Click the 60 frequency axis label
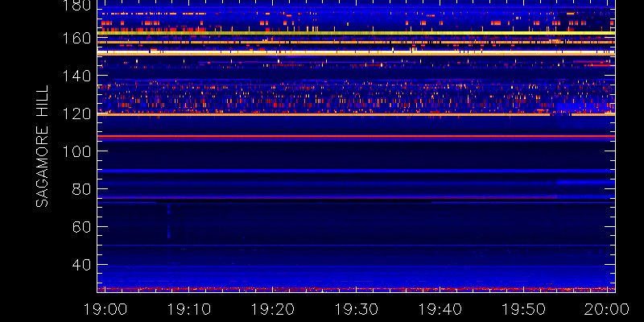The height and width of the screenshot is (322, 644). point(82,227)
